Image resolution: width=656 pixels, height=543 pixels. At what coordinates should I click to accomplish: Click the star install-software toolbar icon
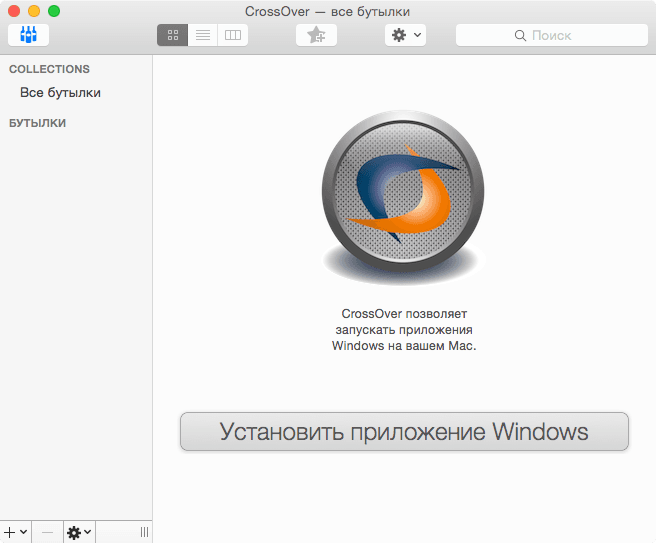click(316, 35)
